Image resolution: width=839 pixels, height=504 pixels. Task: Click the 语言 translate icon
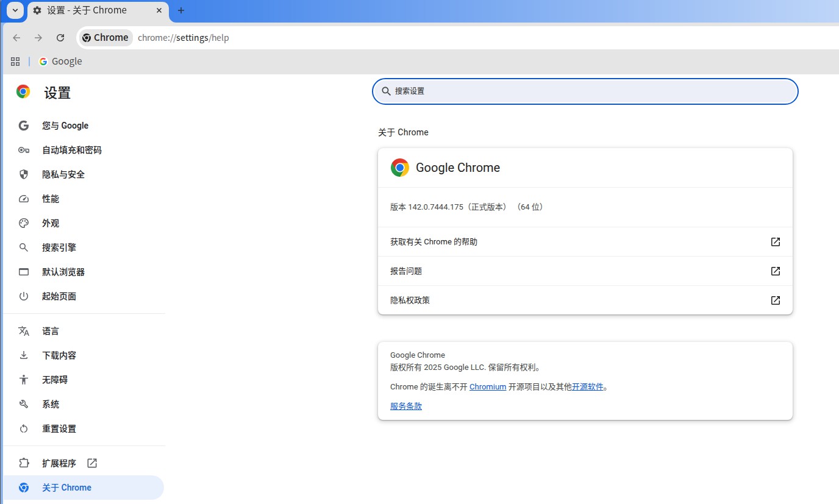(24, 331)
